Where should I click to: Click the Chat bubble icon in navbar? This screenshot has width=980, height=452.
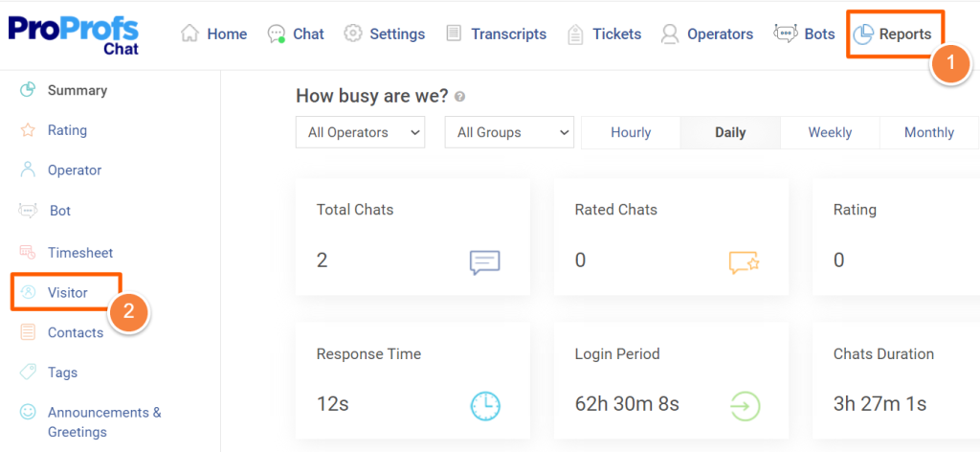277,34
